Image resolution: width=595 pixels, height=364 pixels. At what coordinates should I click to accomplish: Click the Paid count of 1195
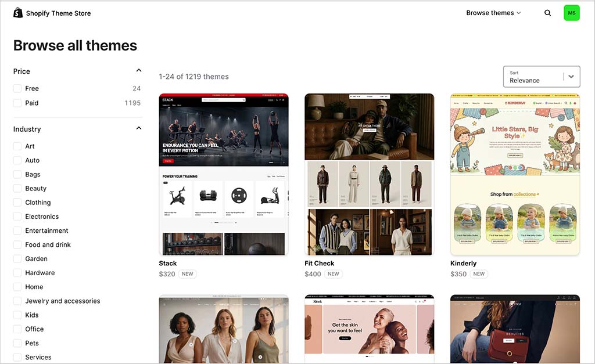click(132, 103)
